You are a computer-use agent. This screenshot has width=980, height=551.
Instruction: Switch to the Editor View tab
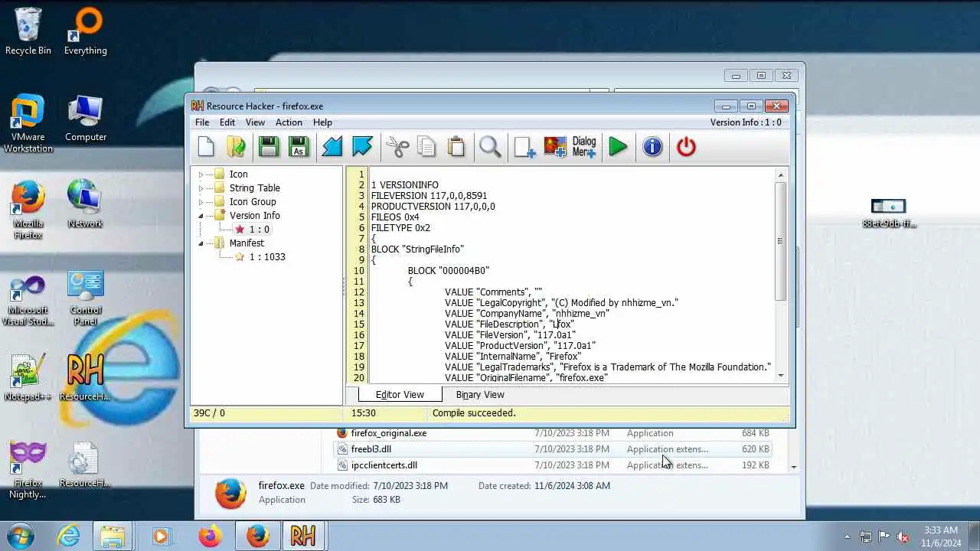[x=400, y=395]
